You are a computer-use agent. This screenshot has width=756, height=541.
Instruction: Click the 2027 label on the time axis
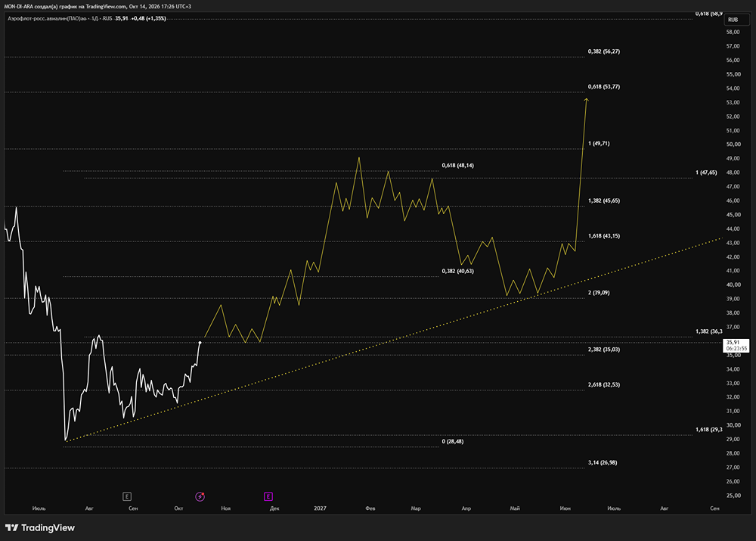pyautogui.click(x=320, y=508)
